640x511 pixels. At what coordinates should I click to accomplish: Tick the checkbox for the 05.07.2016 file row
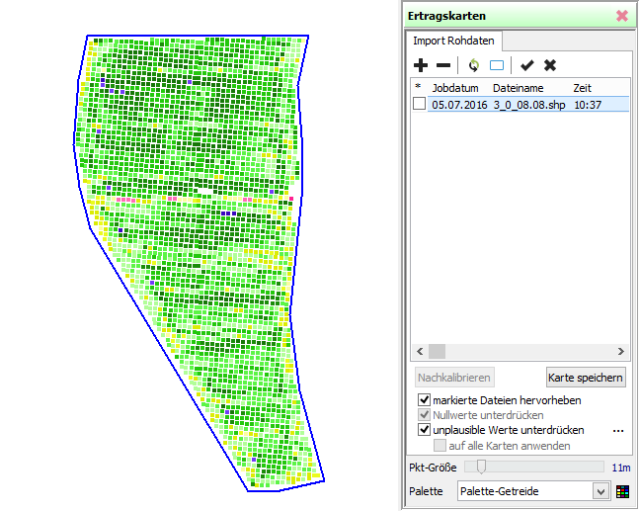(x=419, y=104)
